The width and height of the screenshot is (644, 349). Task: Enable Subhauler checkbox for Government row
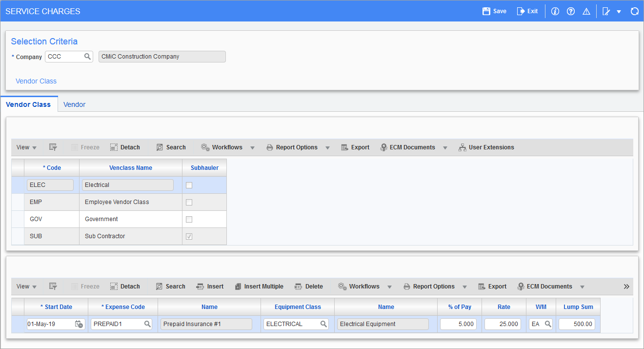(x=189, y=219)
